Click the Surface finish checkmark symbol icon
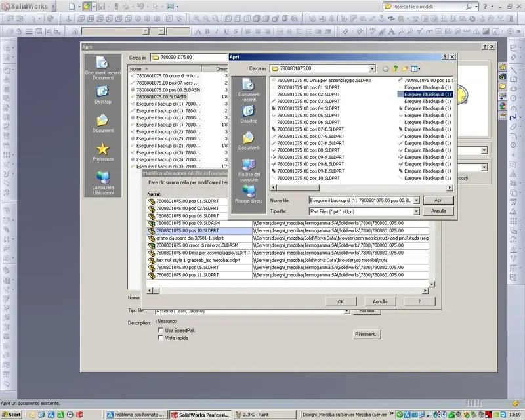Viewport: 525px width, 420px height. pyautogui.click(x=419, y=31)
